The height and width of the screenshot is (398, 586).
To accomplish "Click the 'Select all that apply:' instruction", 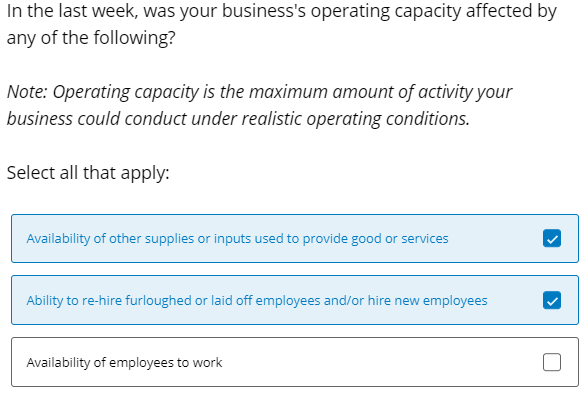I will (x=88, y=173).
